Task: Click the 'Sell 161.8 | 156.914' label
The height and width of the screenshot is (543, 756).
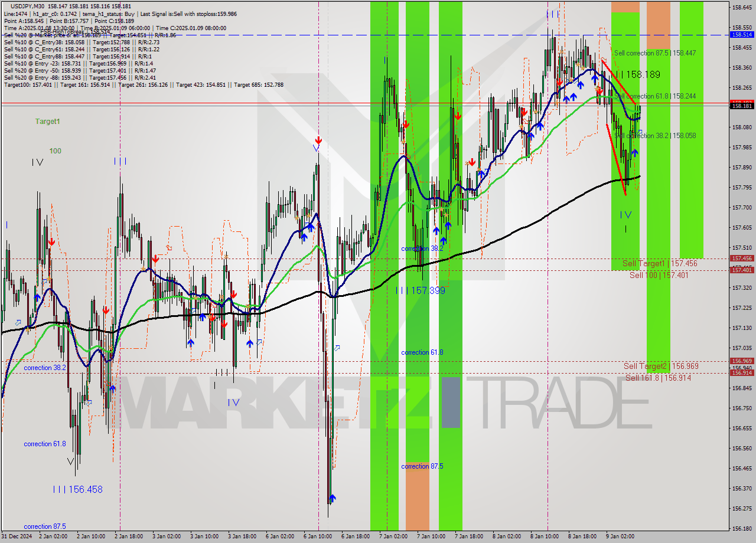Action: point(659,378)
